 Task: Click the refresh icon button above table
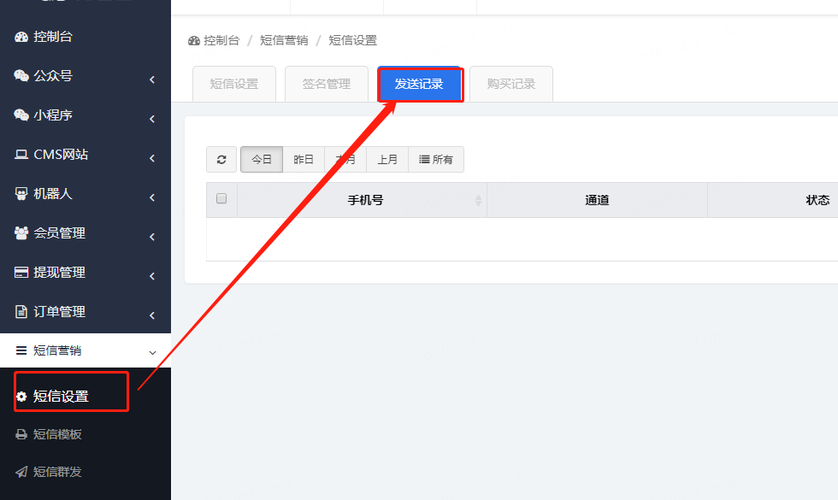pos(221,159)
